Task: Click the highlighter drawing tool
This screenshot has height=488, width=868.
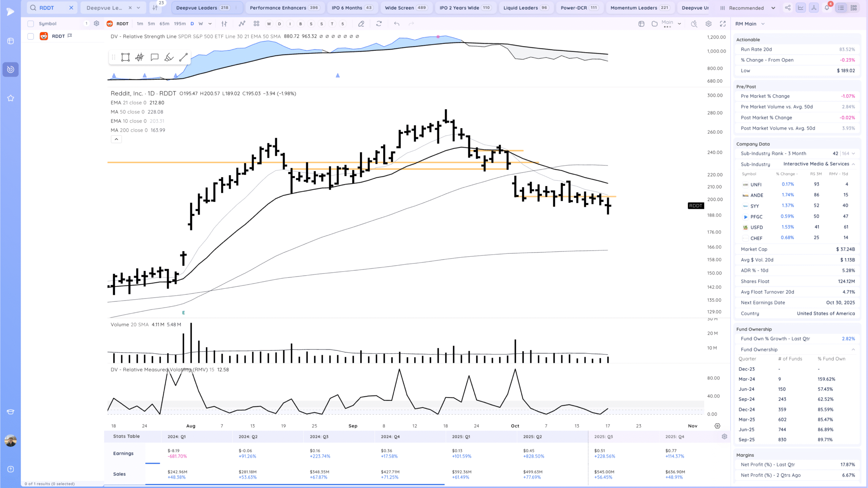Action: click(169, 57)
